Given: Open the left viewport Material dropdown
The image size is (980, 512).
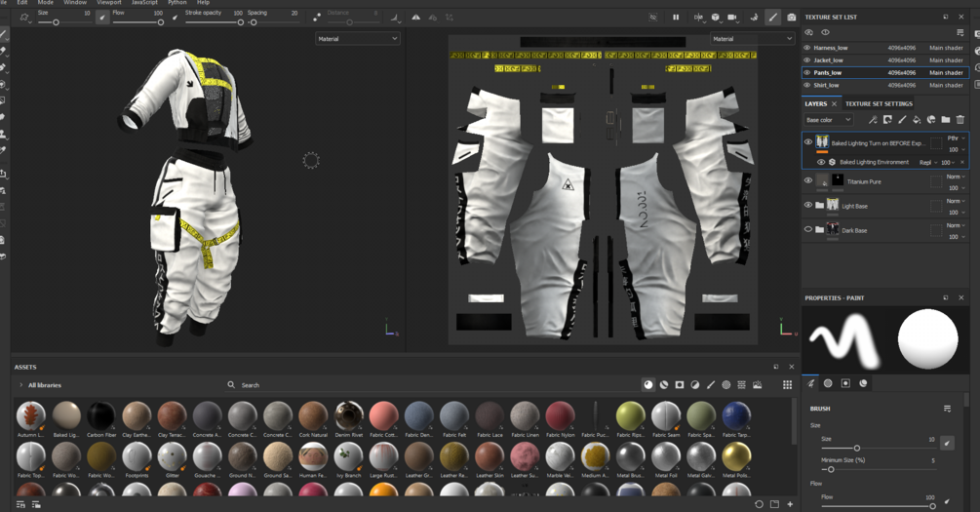Looking at the screenshot, I should [x=357, y=39].
